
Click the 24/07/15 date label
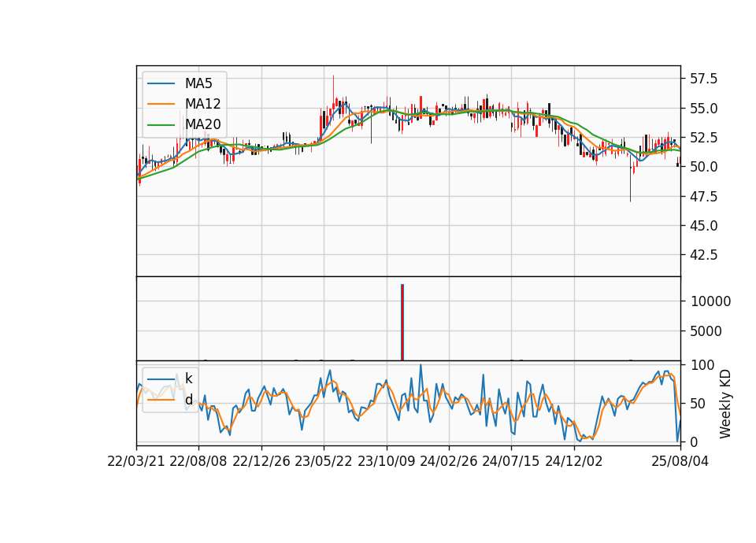tap(511, 461)
